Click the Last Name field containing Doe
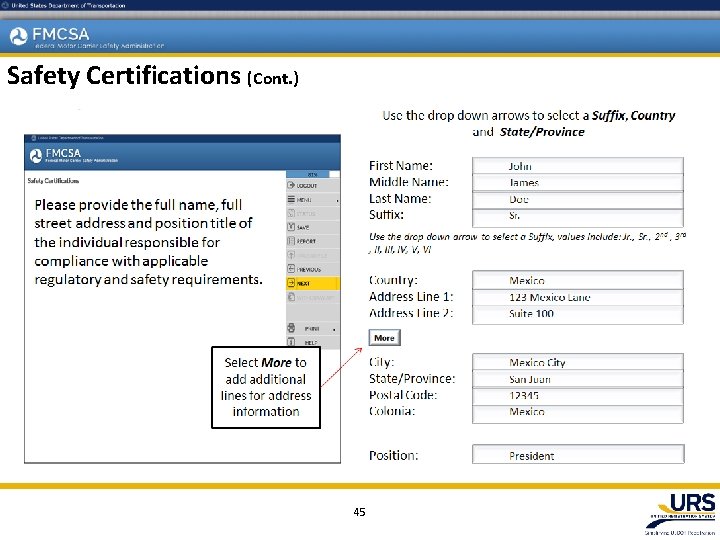The image size is (720, 540). coord(578,200)
